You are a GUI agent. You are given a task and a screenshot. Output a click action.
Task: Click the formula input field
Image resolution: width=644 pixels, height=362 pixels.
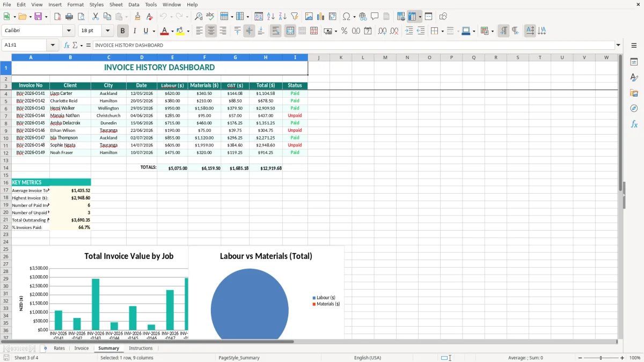tap(353, 45)
